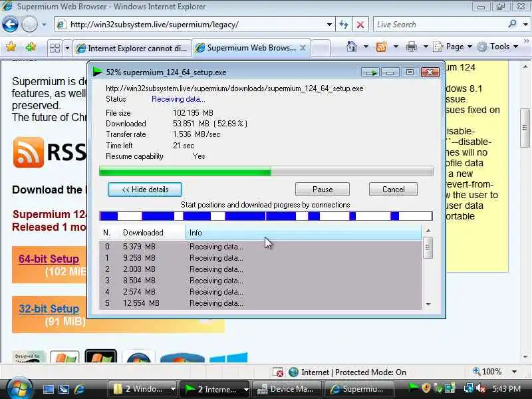This screenshot has height=399, width=532.
Task: Click inside the URL address bar
Action: pyautogui.click(x=190, y=25)
